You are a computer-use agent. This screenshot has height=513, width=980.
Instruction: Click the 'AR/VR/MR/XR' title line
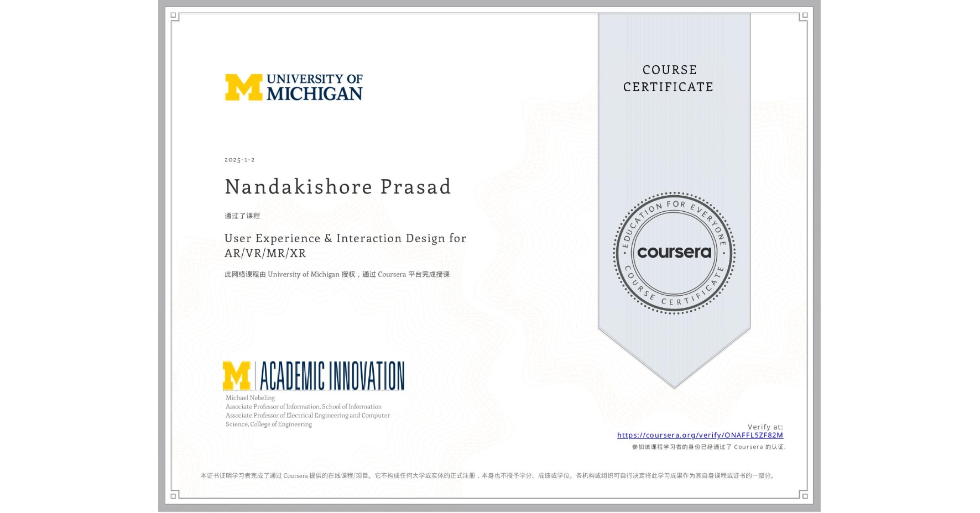265,253
